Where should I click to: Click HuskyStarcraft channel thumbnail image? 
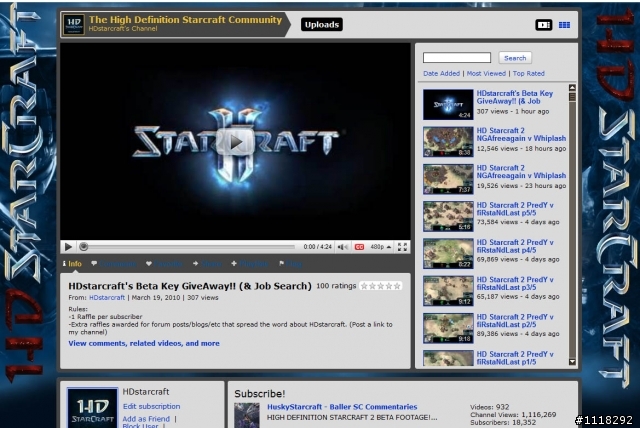[x=247, y=415]
